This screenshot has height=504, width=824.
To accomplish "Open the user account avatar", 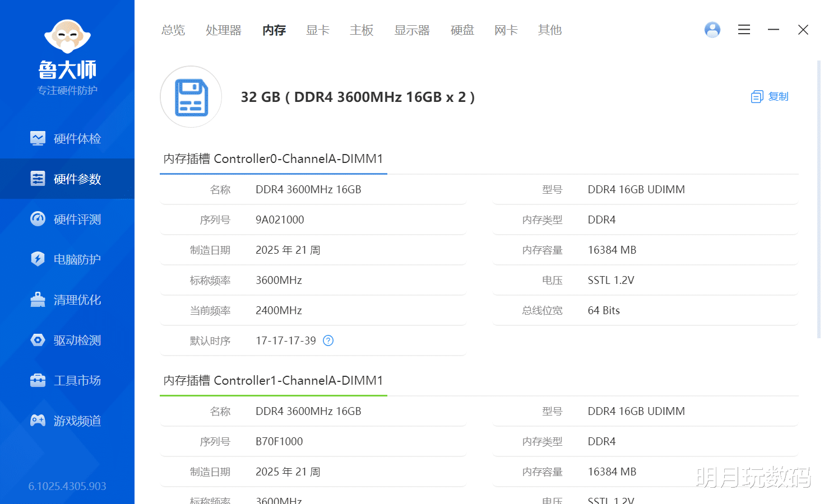I will click(712, 30).
